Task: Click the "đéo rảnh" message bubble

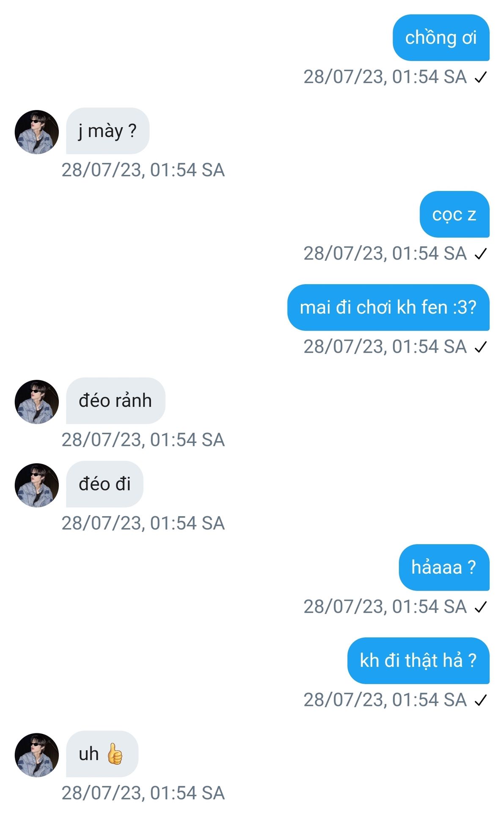Action: point(115,401)
